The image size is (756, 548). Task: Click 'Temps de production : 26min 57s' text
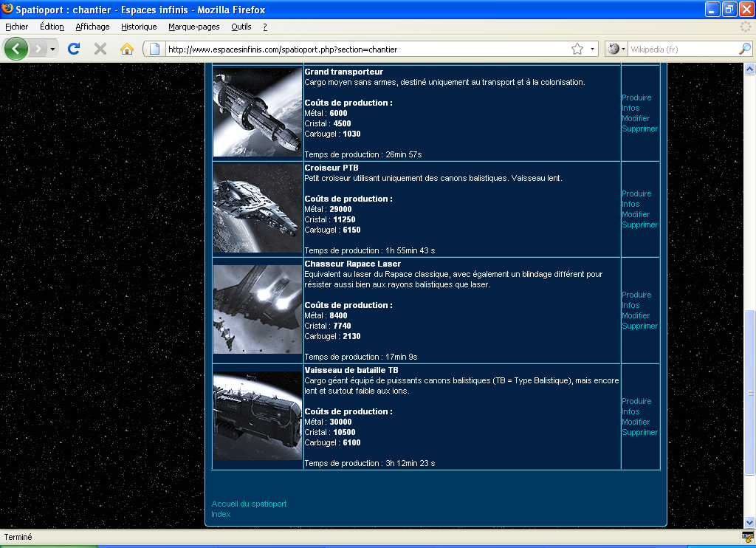pos(363,154)
